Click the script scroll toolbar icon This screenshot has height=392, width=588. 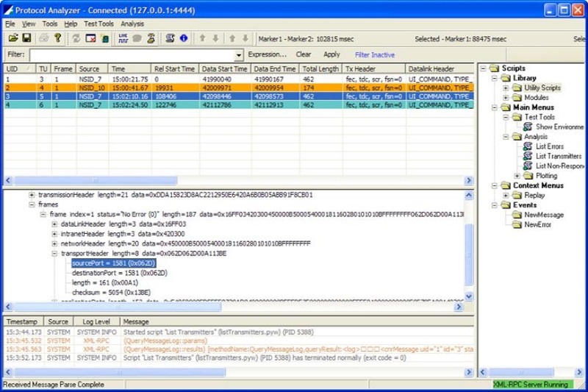[x=170, y=38]
